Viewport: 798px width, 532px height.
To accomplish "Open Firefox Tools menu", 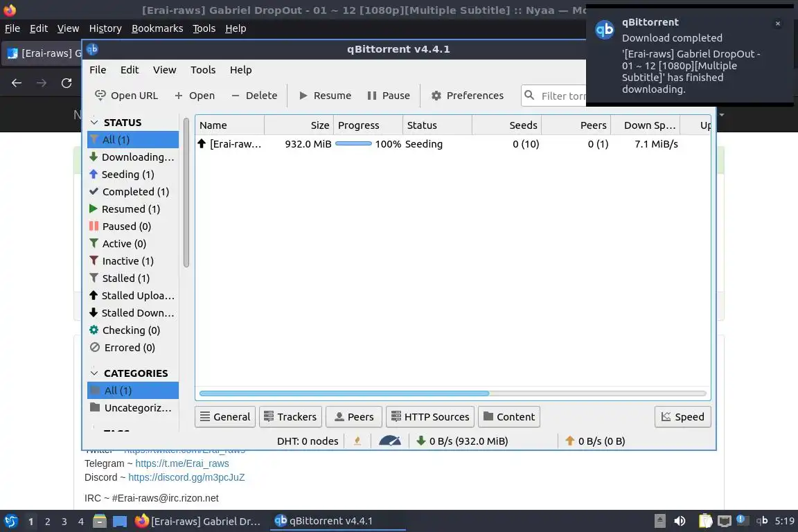I will [204, 28].
